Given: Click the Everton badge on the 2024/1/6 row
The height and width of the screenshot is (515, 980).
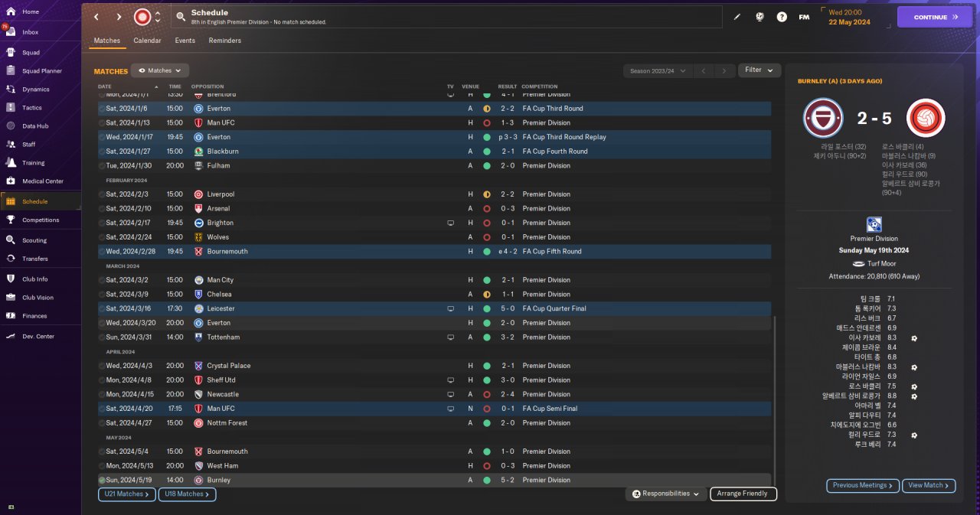Looking at the screenshot, I should tap(198, 109).
